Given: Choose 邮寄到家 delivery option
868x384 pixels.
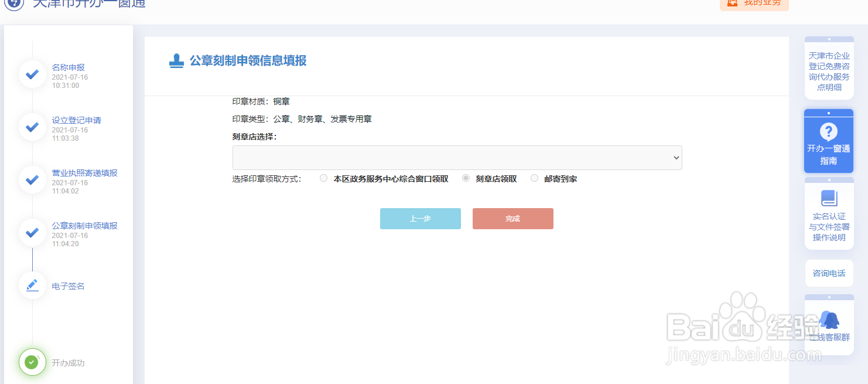Looking at the screenshot, I should (534, 178).
